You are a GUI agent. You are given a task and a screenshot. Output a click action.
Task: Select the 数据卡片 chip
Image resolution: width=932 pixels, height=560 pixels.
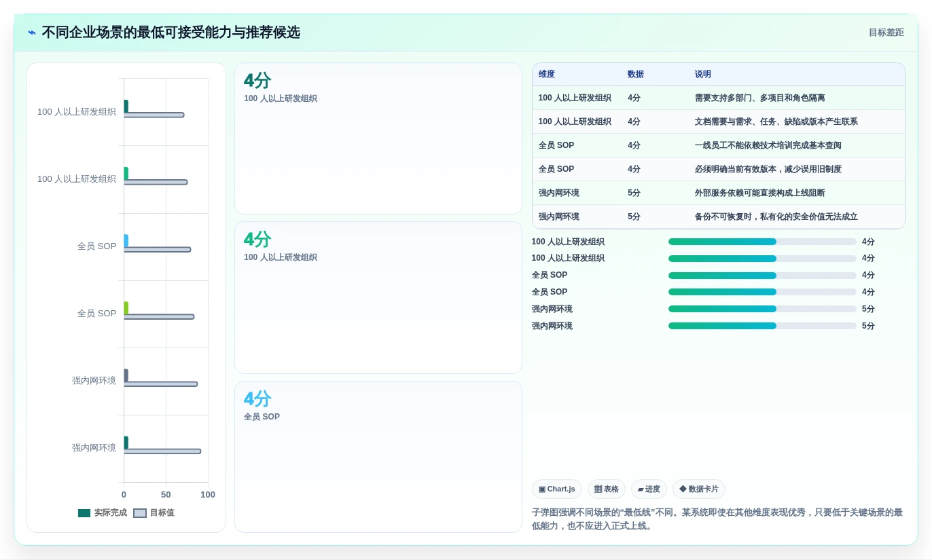click(699, 489)
